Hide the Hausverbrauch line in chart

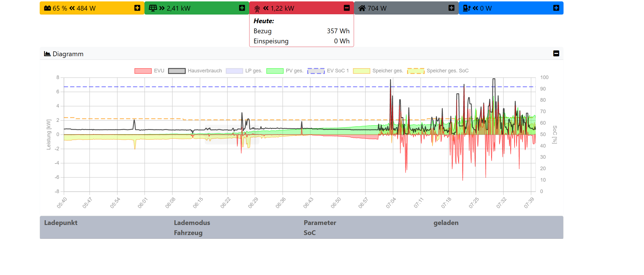[x=205, y=71]
